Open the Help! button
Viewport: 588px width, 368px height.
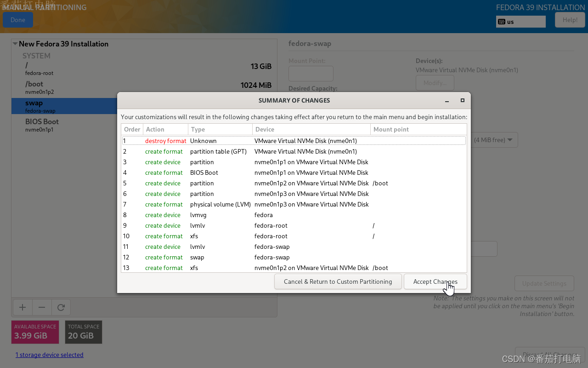click(570, 20)
